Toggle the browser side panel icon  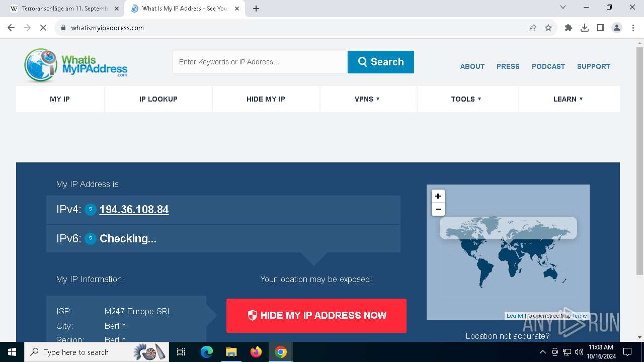click(x=601, y=28)
